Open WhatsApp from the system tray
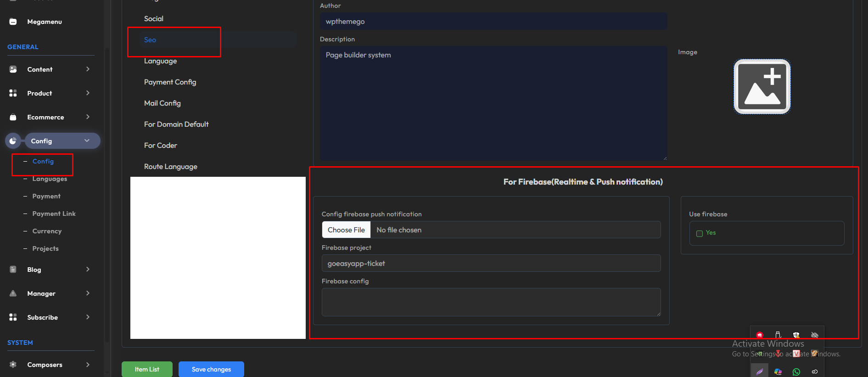 796,372
